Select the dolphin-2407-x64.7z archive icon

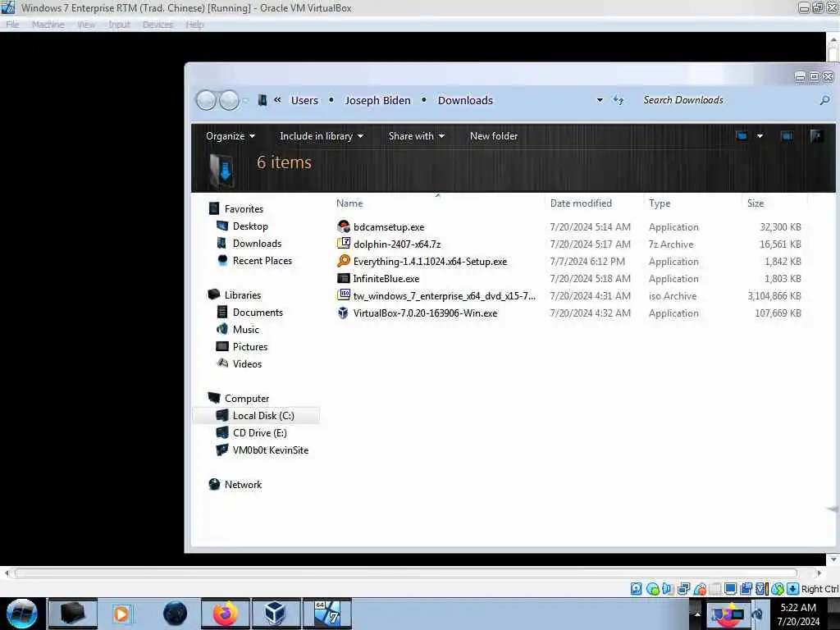344,244
